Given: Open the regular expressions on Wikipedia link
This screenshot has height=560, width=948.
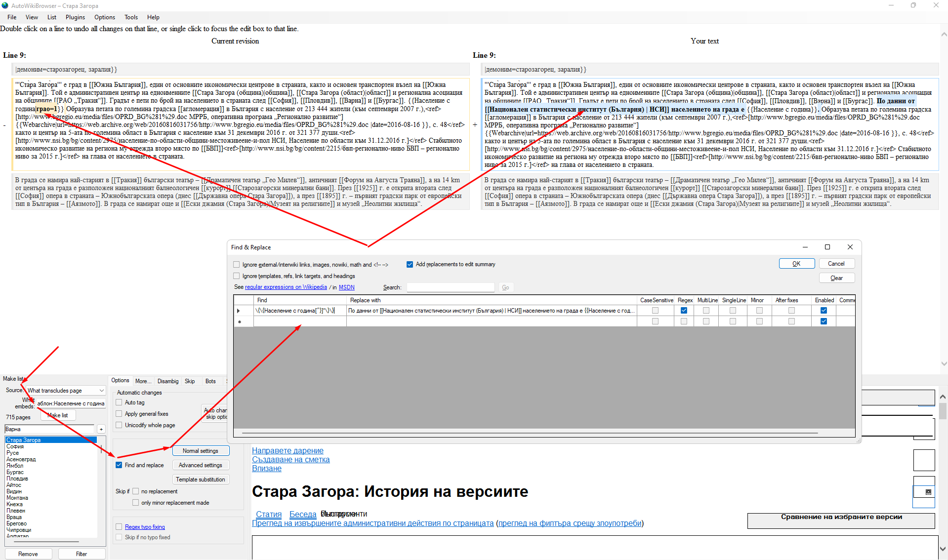Looking at the screenshot, I should click(286, 287).
